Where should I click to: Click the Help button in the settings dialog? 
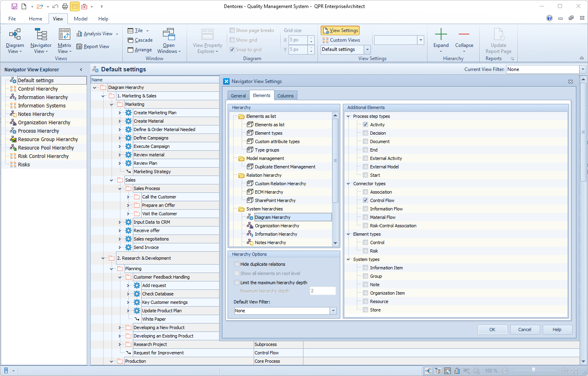(x=557, y=329)
